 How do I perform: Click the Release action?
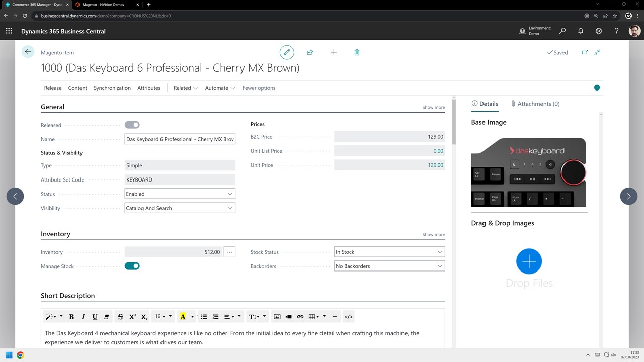click(53, 88)
